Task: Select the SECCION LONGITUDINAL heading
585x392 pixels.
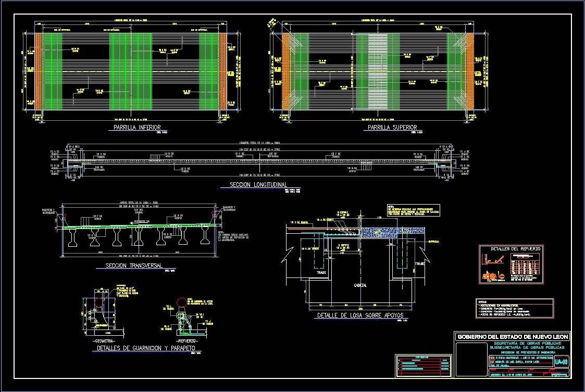Action: coord(260,184)
